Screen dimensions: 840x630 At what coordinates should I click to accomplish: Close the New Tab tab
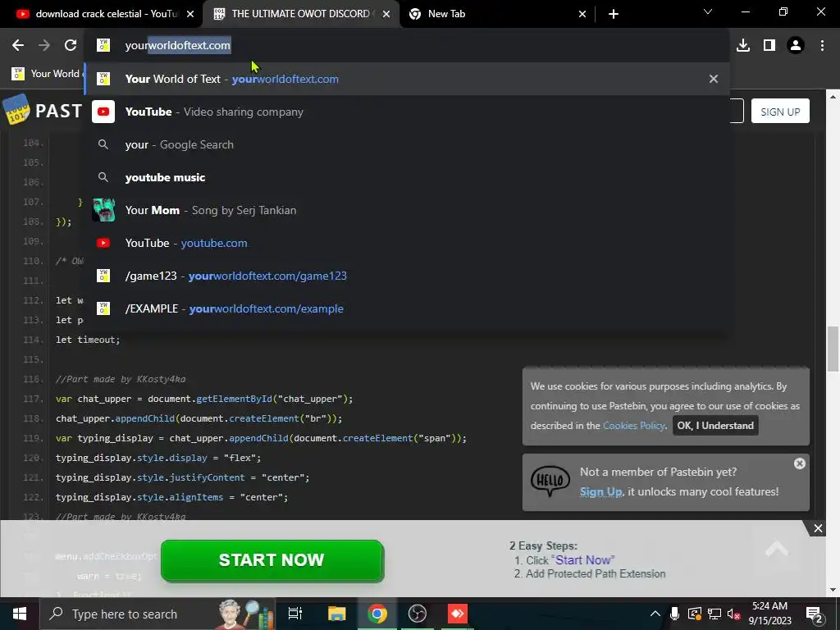click(x=582, y=14)
